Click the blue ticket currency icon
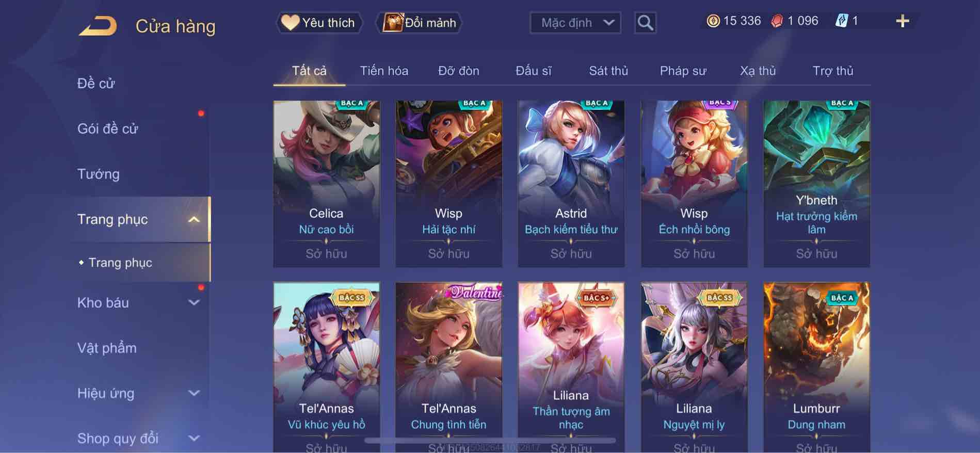 841,21
